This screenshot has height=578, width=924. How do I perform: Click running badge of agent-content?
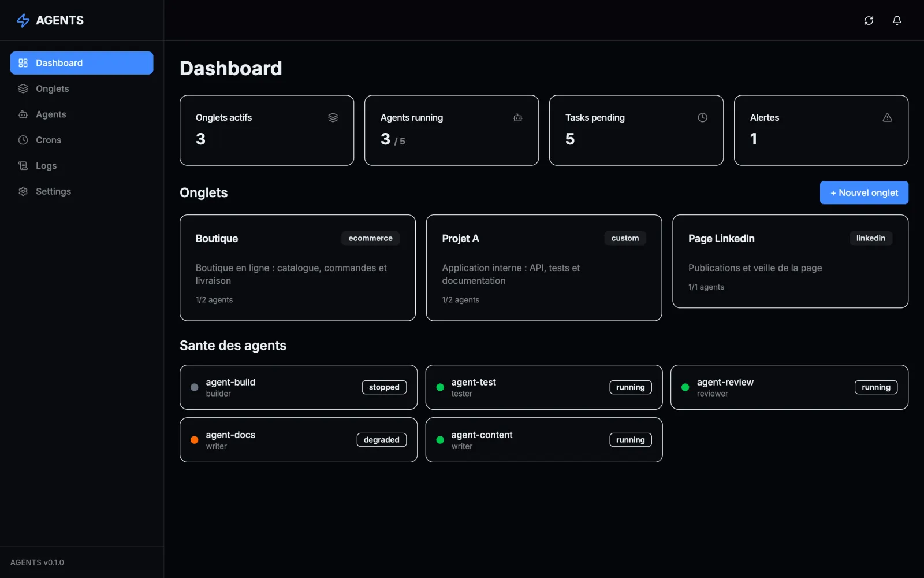click(630, 440)
